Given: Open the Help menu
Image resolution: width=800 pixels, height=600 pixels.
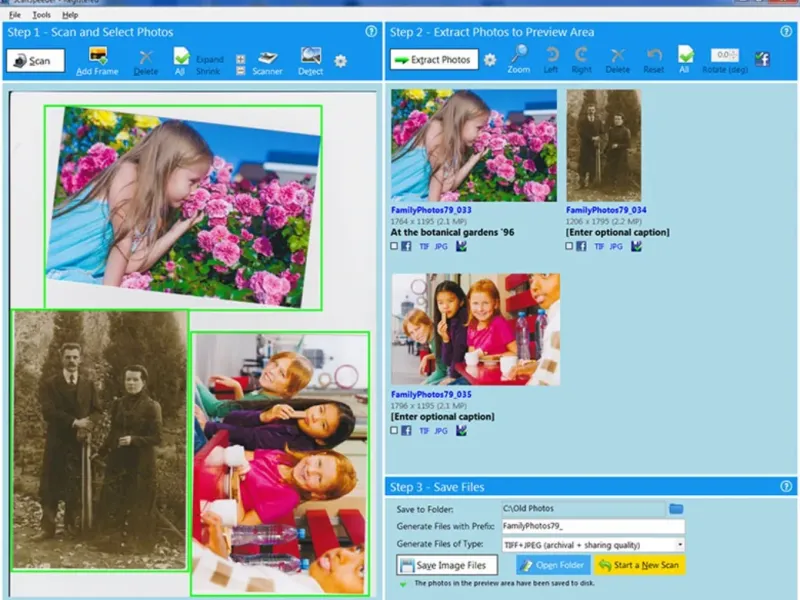Looking at the screenshot, I should point(70,16).
